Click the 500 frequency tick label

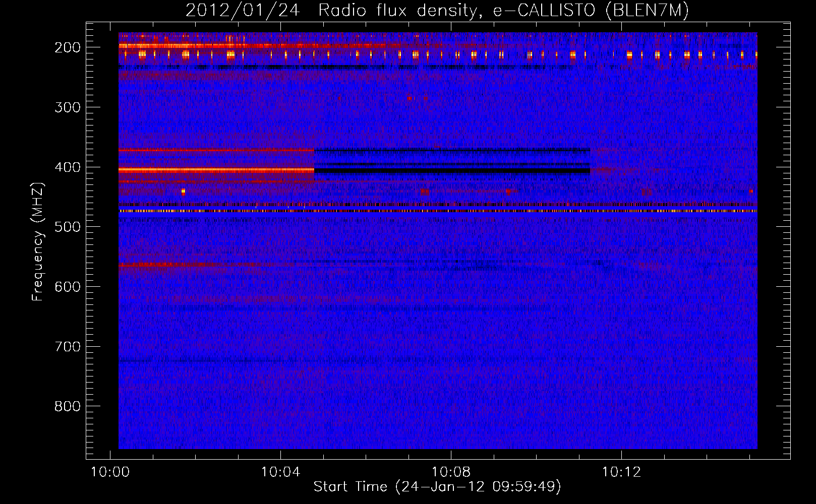tap(68, 227)
